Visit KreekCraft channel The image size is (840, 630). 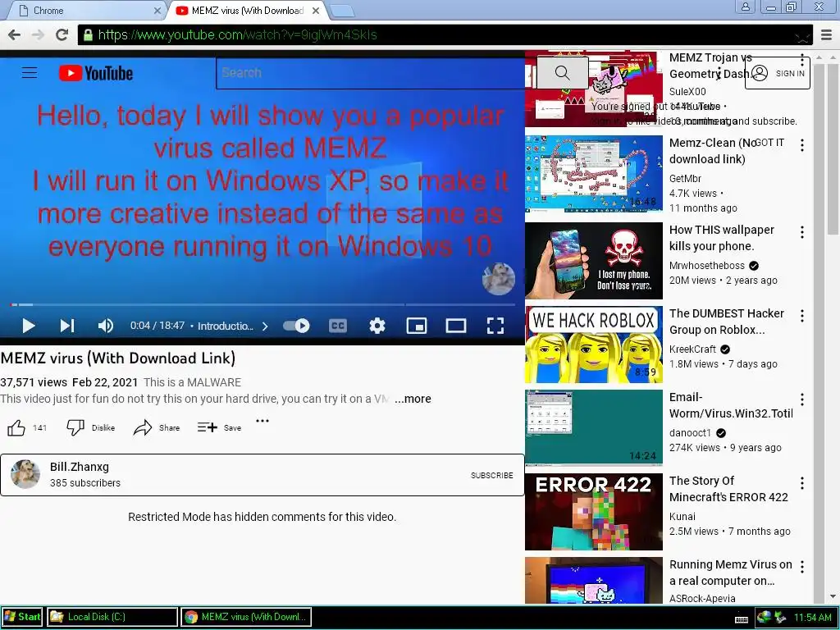(x=692, y=349)
